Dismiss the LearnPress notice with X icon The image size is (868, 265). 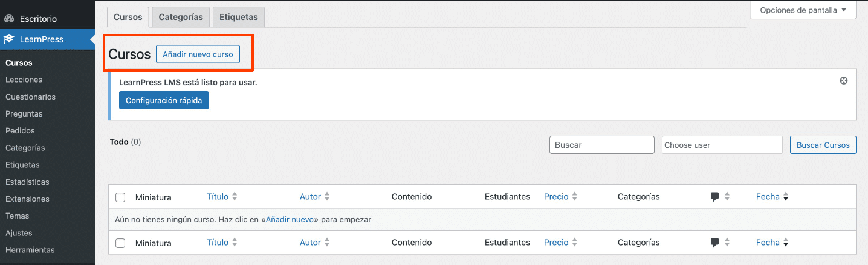(844, 81)
